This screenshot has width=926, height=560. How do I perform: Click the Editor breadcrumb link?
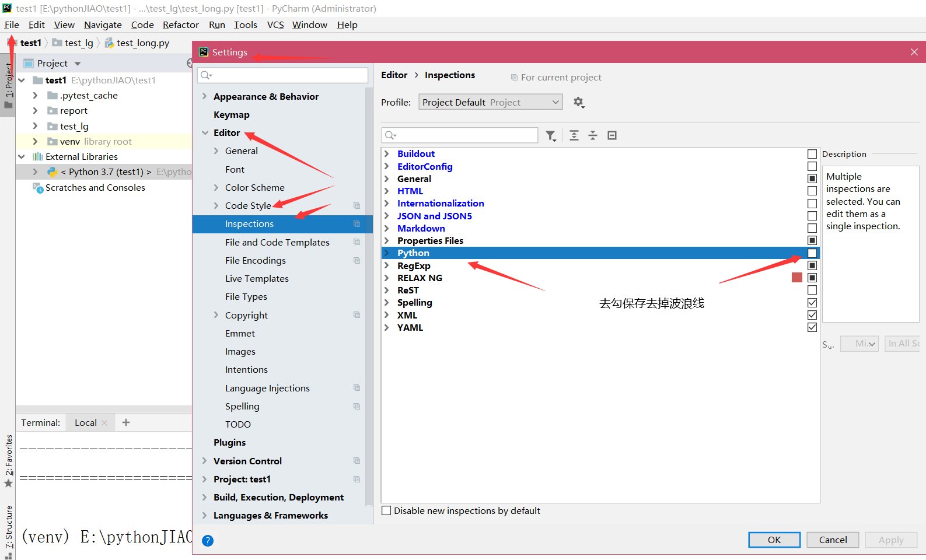[394, 75]
